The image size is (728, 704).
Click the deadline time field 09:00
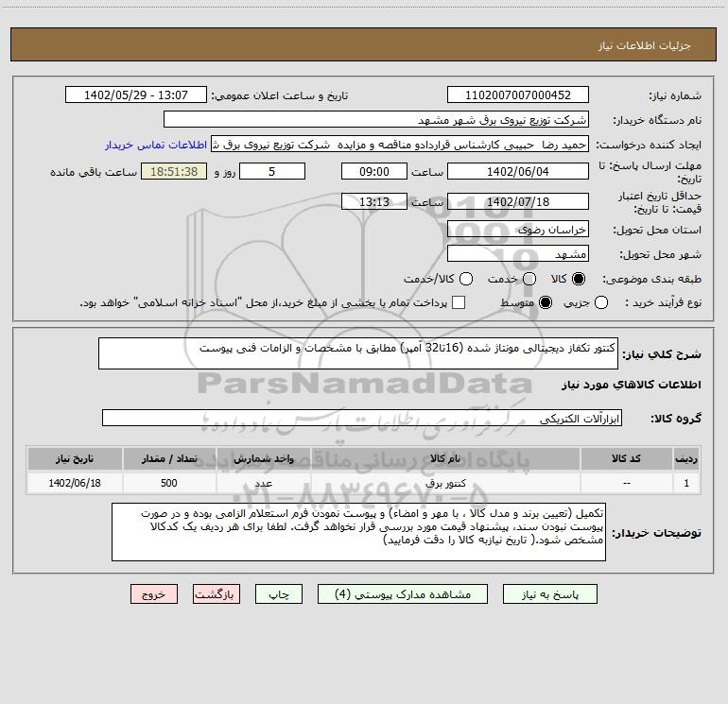(374, 171)
